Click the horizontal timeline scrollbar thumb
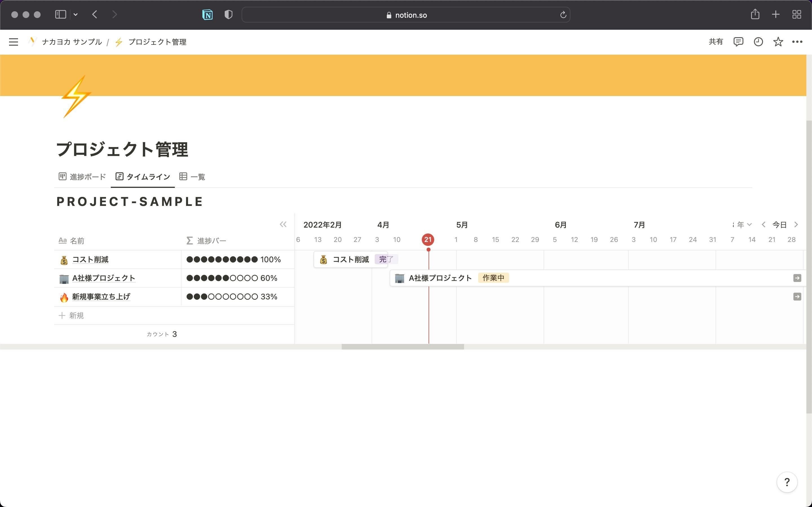The height and width of the screenshot is (507, 812). click(x=402, y=347)
